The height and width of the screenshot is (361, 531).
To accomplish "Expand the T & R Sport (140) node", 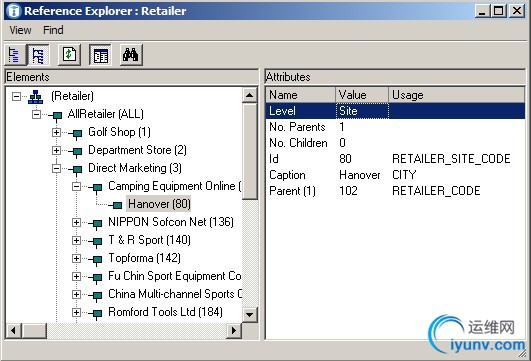I will click(77, 240).
